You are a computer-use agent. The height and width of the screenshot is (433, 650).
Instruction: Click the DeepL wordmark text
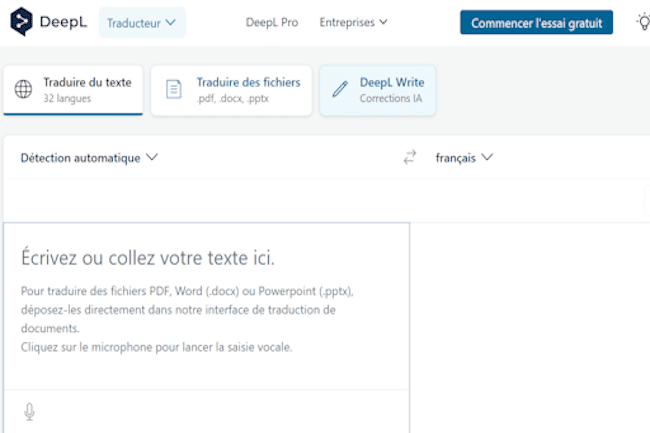tap(63, 22)
